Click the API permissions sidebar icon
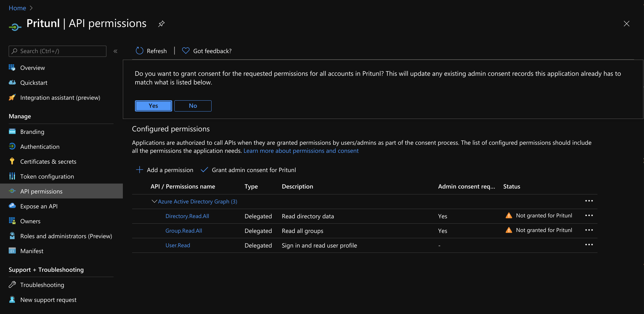Viewport: 644px width, 314px height. (x=12, y=191)
